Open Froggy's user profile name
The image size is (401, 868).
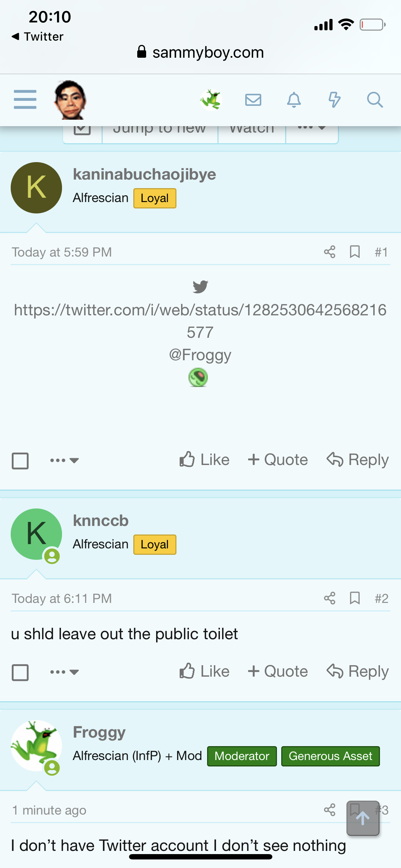99,733
